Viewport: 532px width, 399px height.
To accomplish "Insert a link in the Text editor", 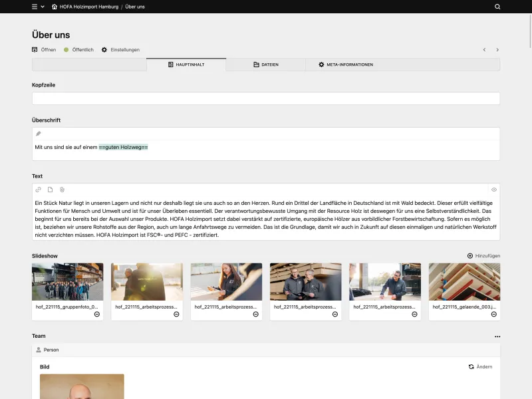I will 38,190.
